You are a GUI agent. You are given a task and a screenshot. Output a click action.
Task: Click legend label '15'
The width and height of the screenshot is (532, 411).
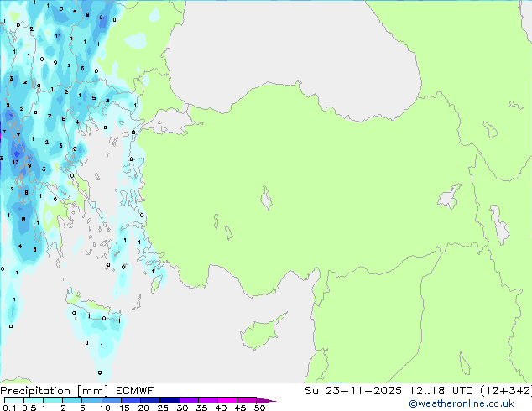pos(124,408)
